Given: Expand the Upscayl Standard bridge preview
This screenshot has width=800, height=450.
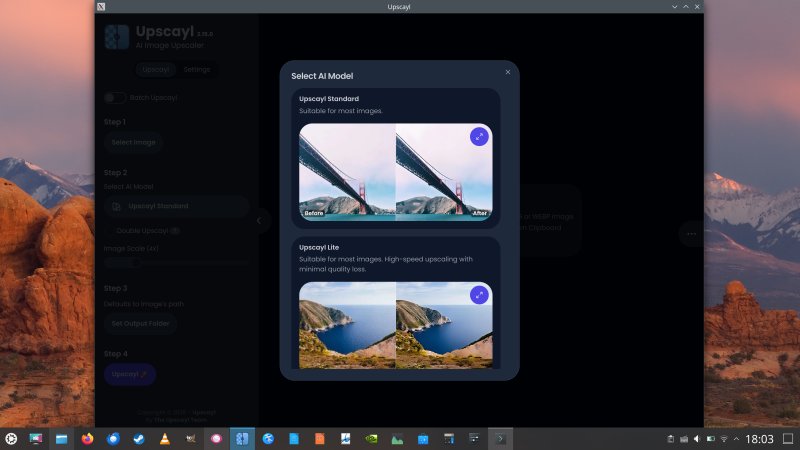Looking at the screenshot, I should [479, 137].
